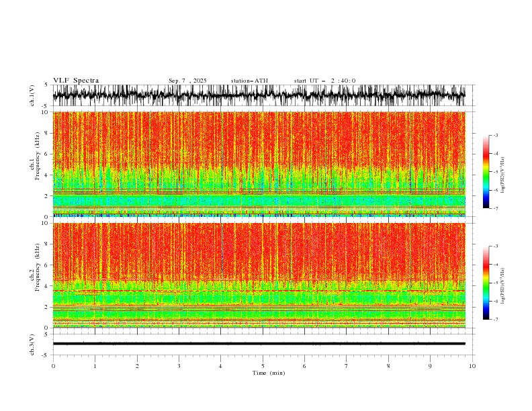Click the ch.2 spectrogram panel
Image resolution: width=532 pixels, height=411 pixels.
click(x=259, y=275)
